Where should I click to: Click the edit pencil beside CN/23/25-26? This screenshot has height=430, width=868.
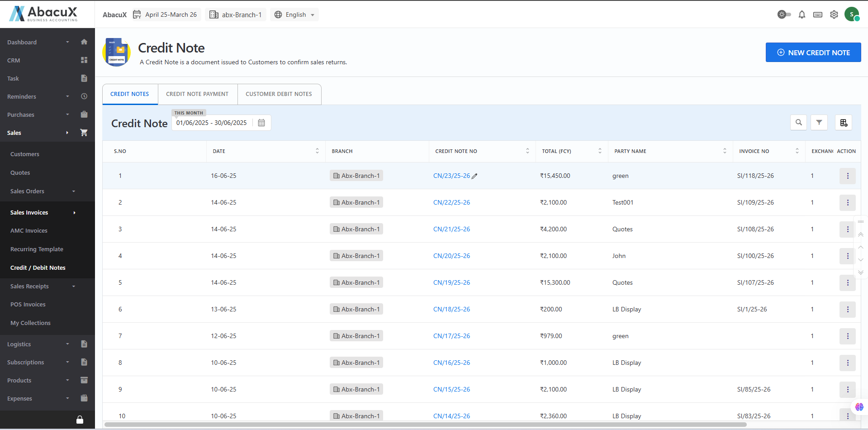pyautogui.click(x=474, y=177)
